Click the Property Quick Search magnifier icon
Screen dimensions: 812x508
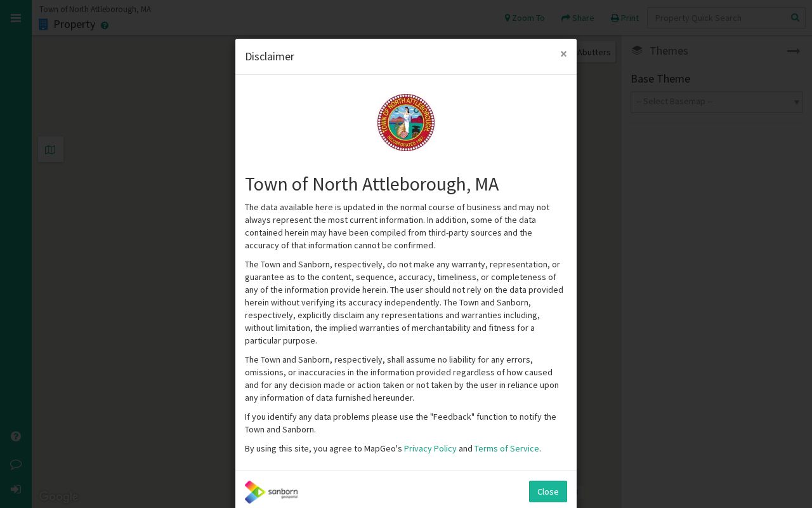[x=795, y=18]
